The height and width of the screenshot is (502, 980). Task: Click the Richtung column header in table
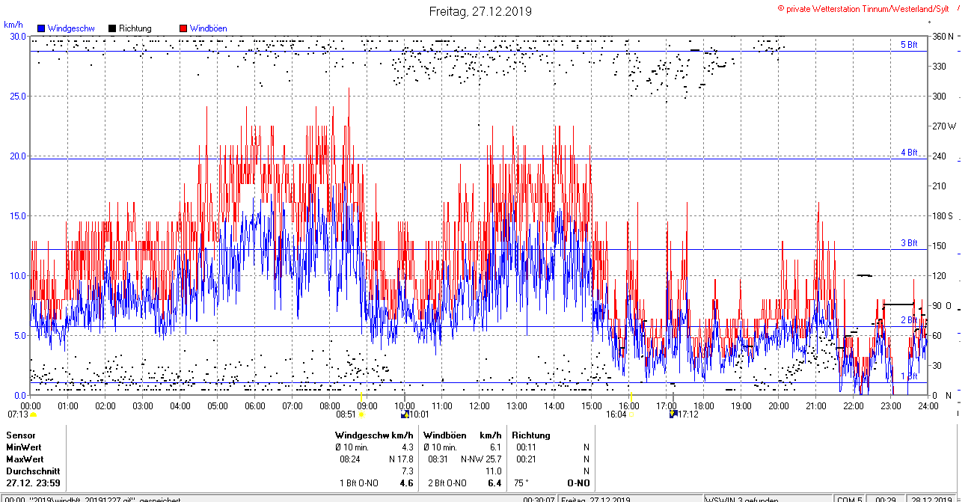point(531,435)
